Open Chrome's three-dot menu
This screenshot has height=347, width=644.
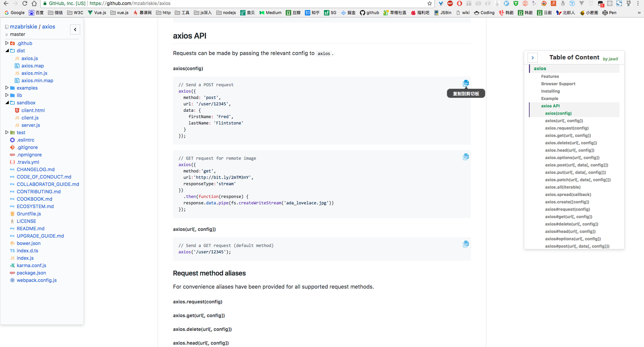(x=639, y=4)
